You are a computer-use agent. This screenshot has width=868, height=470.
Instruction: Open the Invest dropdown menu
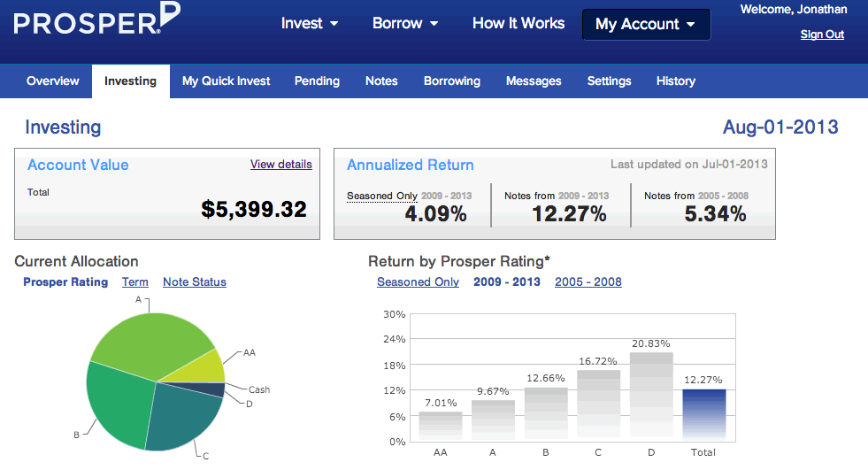pos(310,23)
